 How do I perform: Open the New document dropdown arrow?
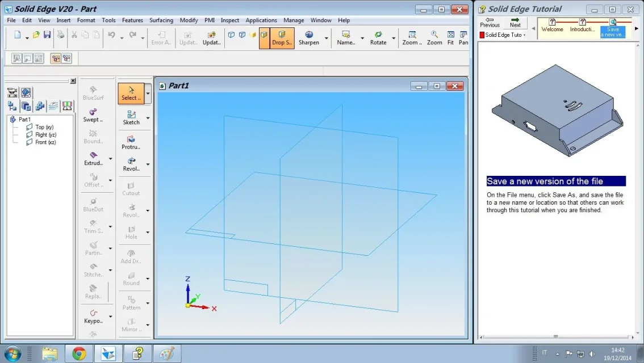pos(27,38)
